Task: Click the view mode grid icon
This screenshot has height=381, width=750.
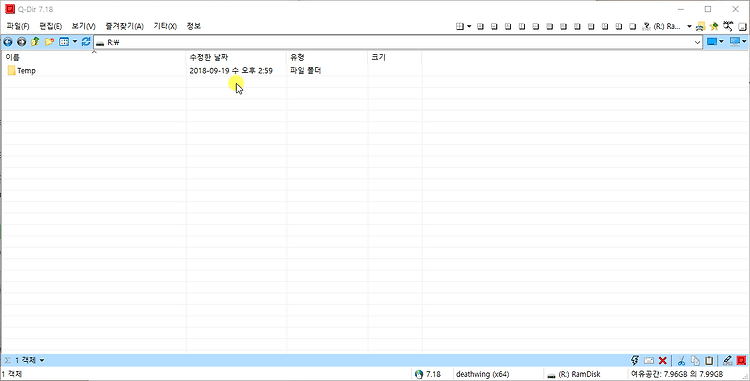Action: 64,42
